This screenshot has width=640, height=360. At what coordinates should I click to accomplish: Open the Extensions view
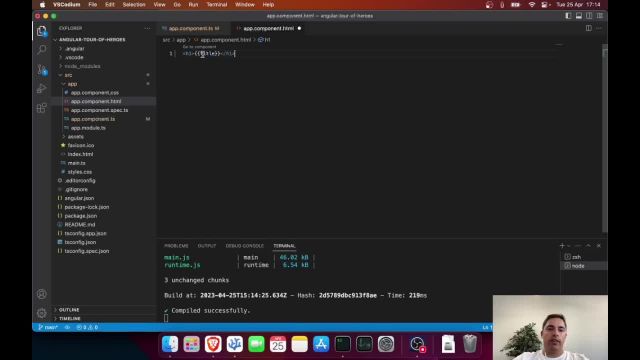point(42,108)
